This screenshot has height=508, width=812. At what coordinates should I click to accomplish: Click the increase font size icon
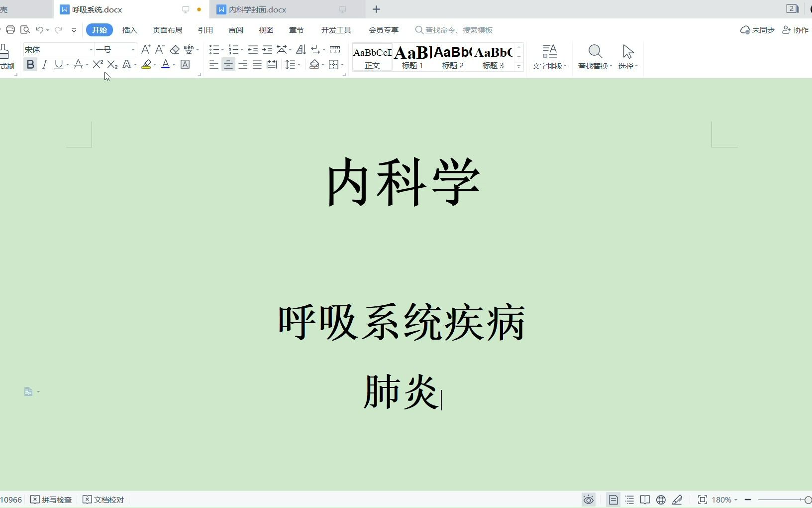(146, 49)
